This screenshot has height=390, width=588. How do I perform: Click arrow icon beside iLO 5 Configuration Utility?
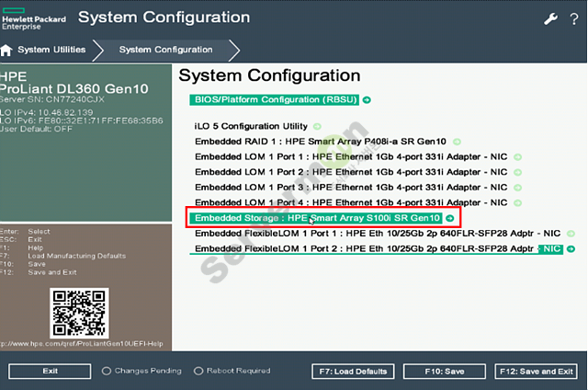tap(317, 127)
